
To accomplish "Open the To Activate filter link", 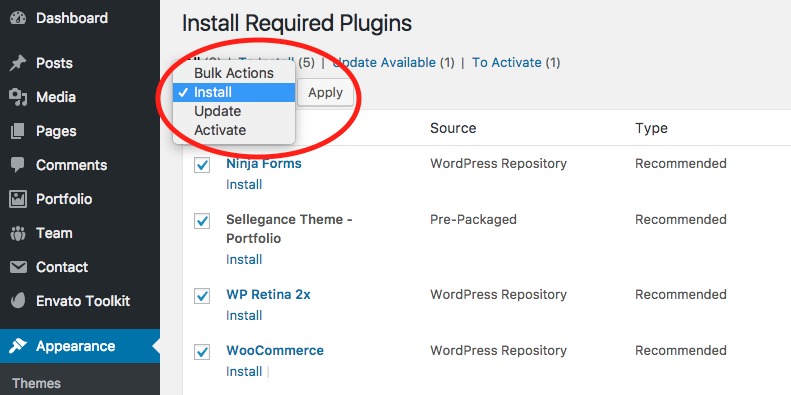I will tap(506, 63).
